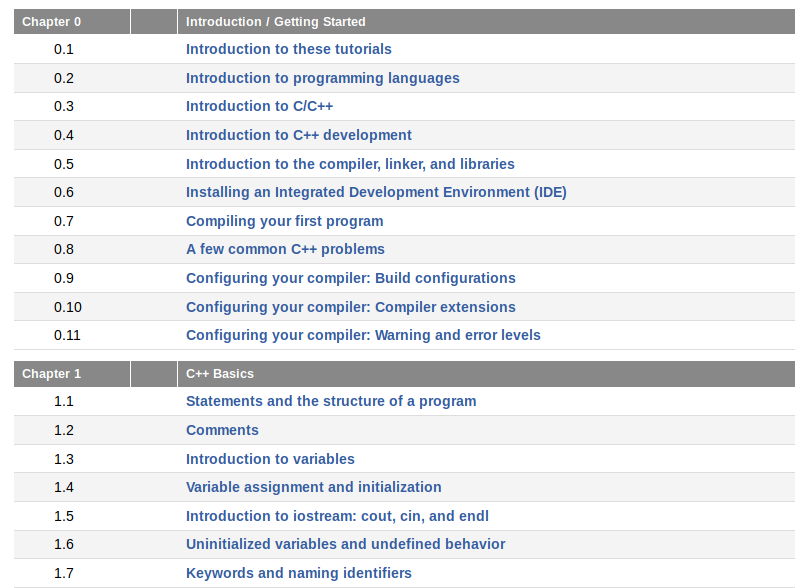Click the "Introduction to C/C++" lesson
The width and height of the screenshot is (795, 588).
[259, 106]
